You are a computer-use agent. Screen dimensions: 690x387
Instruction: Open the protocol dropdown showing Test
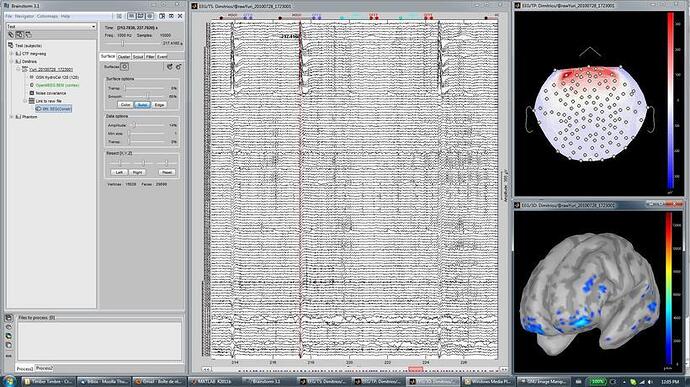click(x=51, y=26)
